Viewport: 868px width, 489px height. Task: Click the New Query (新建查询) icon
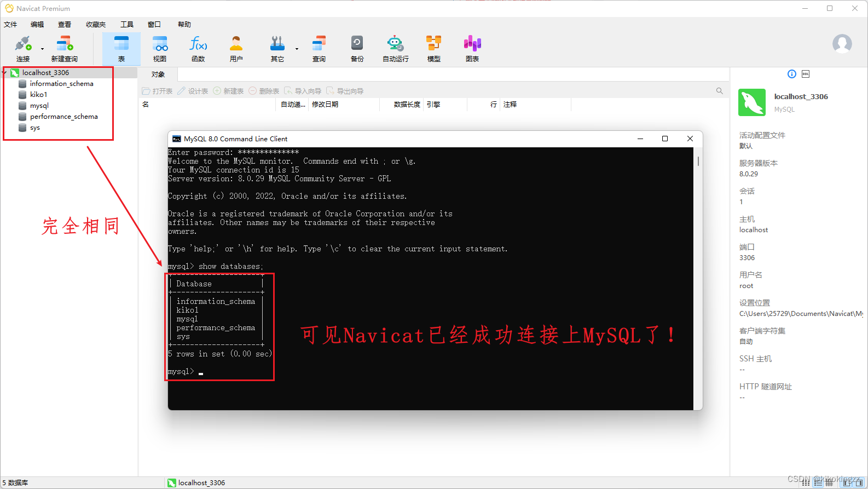(x=64, y=48)
